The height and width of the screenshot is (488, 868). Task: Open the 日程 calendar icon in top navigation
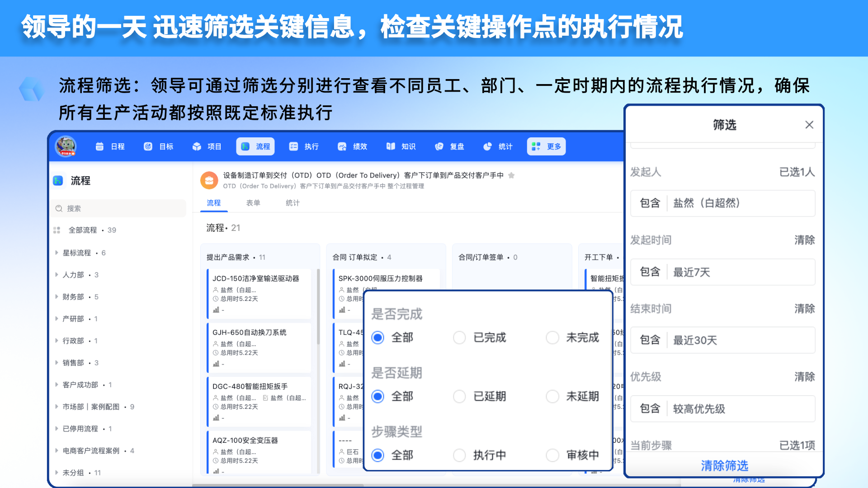[x=99, y=146]
